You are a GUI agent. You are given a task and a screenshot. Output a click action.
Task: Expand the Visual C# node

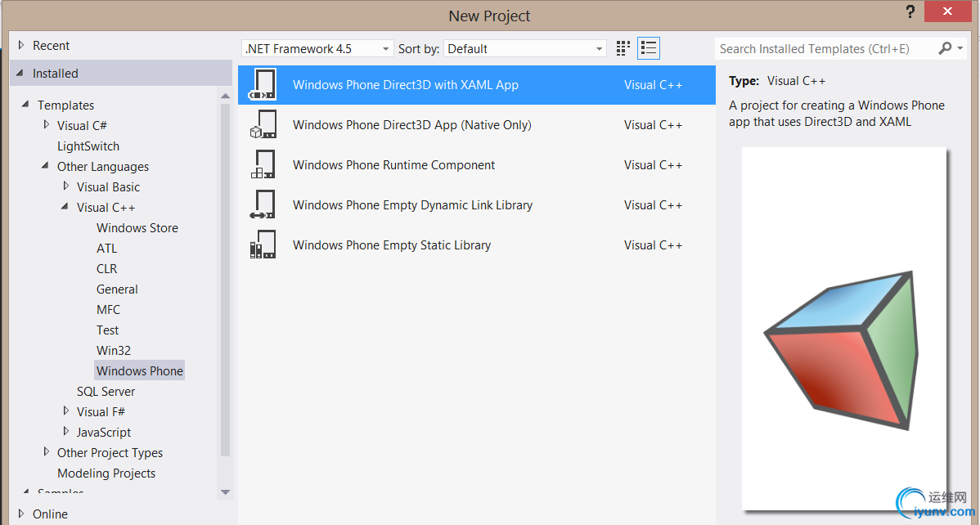coord(47,125)
